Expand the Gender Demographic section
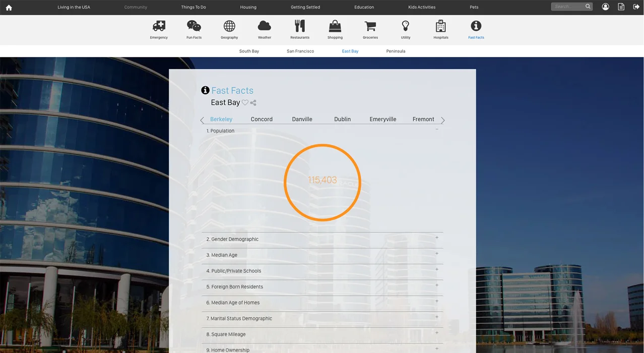644x353 pixels. point(437,238)
